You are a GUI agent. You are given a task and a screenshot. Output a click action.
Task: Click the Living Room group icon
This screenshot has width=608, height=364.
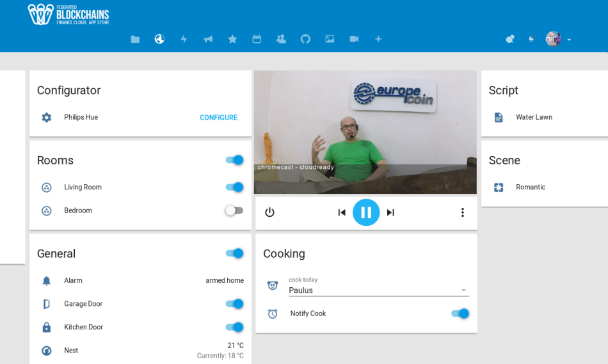click(x=47, y=187)
